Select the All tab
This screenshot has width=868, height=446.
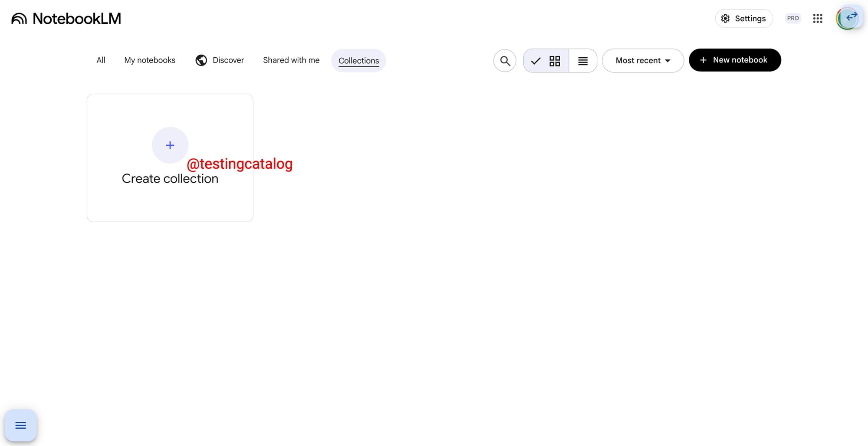click(x=101, y=60)
